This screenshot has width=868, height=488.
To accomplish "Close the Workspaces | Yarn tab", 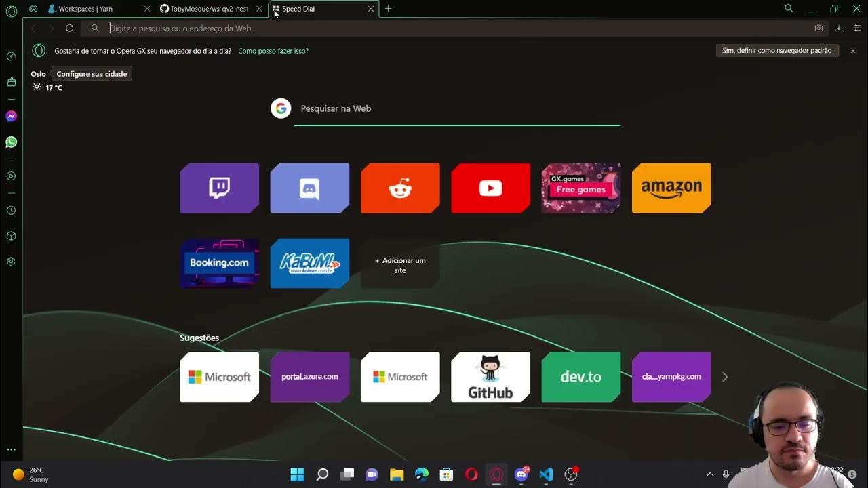I will pyautogui.click(x=146, y=9).
